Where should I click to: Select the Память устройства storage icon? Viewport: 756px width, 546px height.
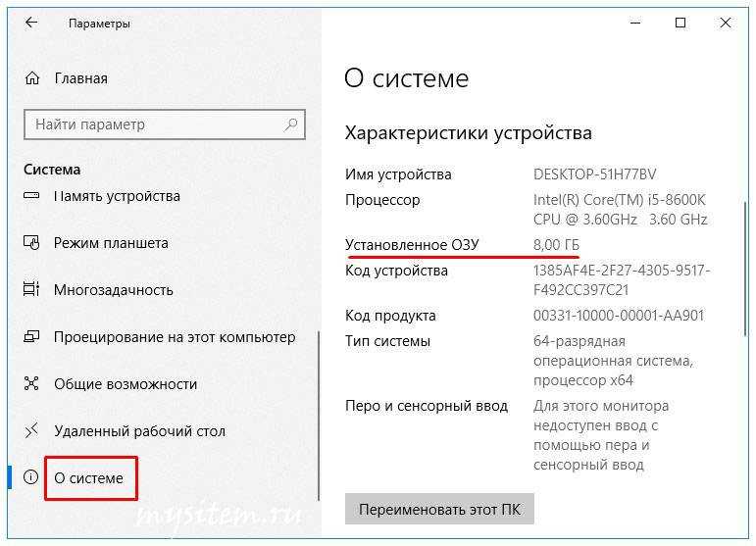click(x=31, y=196)
